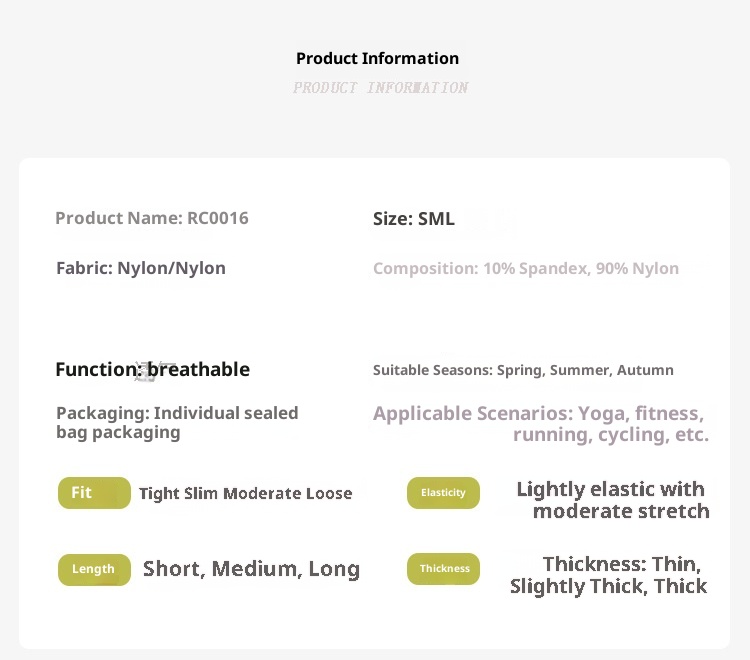The height and width of the screenshot is (660, 750).
Task: Click the Fabric: Nylon/Nylon line
Action: tap(141, 268)
